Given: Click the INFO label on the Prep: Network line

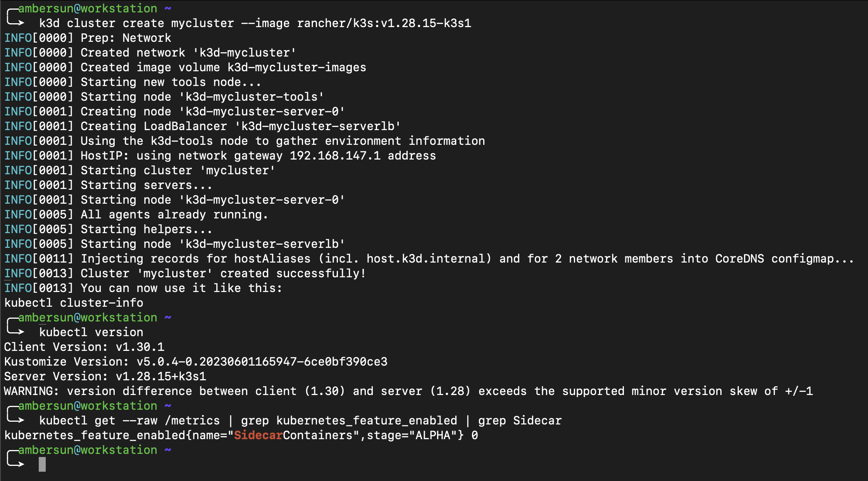Looking at the screenshot, I should [x=18, y=38].
